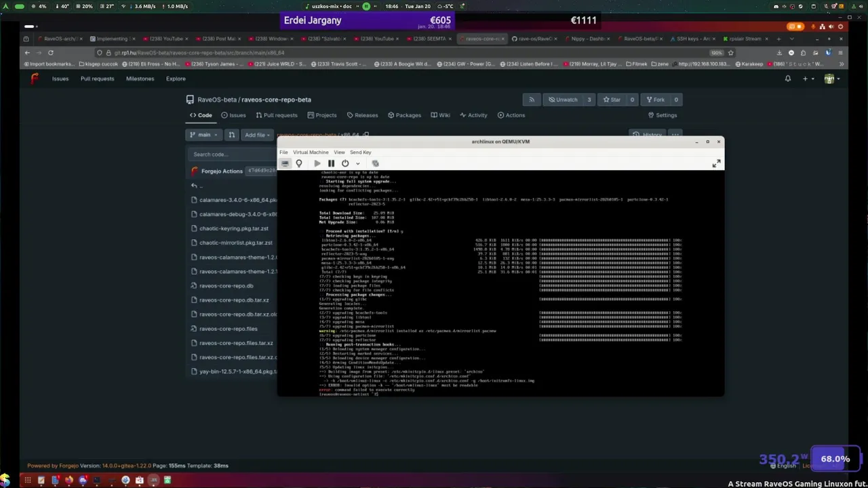The height and width of the screenshot is (488, 868).
Task: Open the Wiki tab
Action: tap(439, 115)
